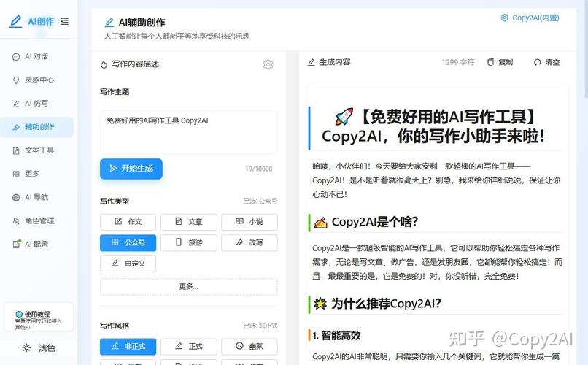Click the config icon beside AI 配置
Image resolution: width=588 pixels, height=365 pixels.
pos(17,245)
